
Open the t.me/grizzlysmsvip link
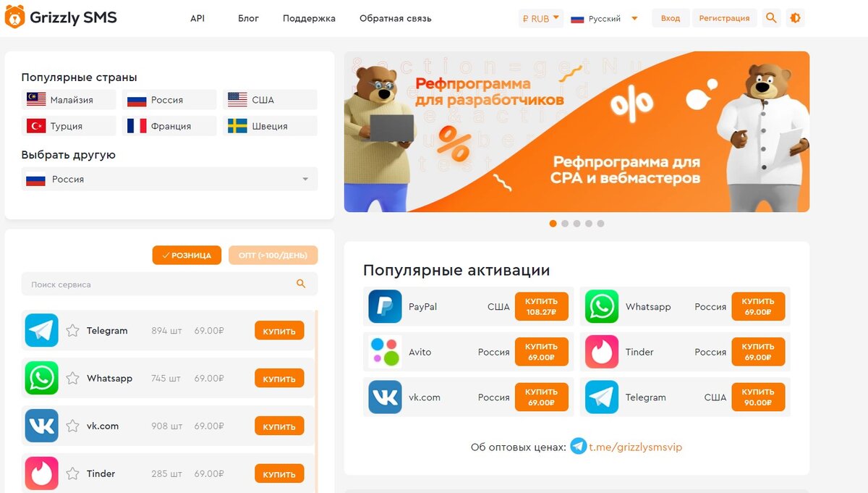635,447
